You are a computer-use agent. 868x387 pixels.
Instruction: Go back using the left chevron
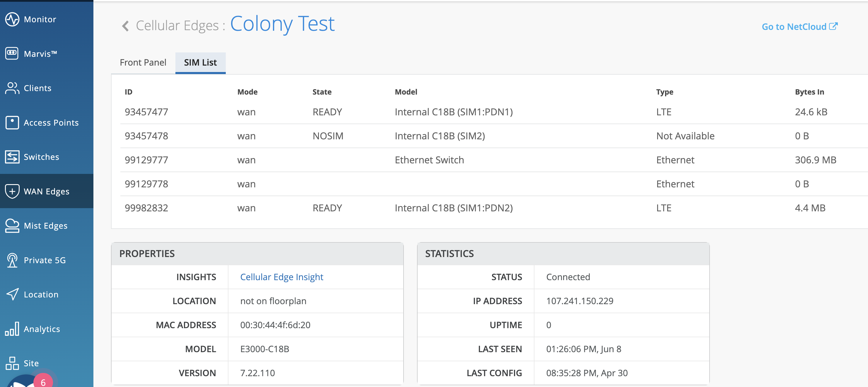[x=125, y=25]
